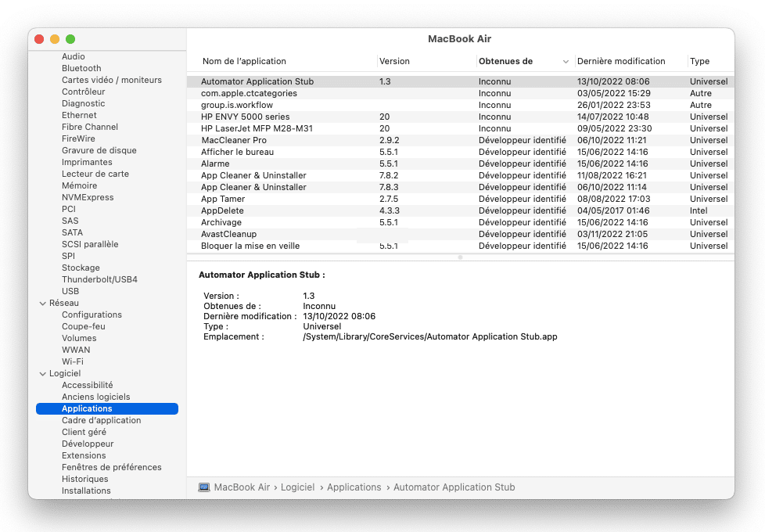The image size is (765, 532).
Task: Click the green zoom window button
Action: (70, 39)
